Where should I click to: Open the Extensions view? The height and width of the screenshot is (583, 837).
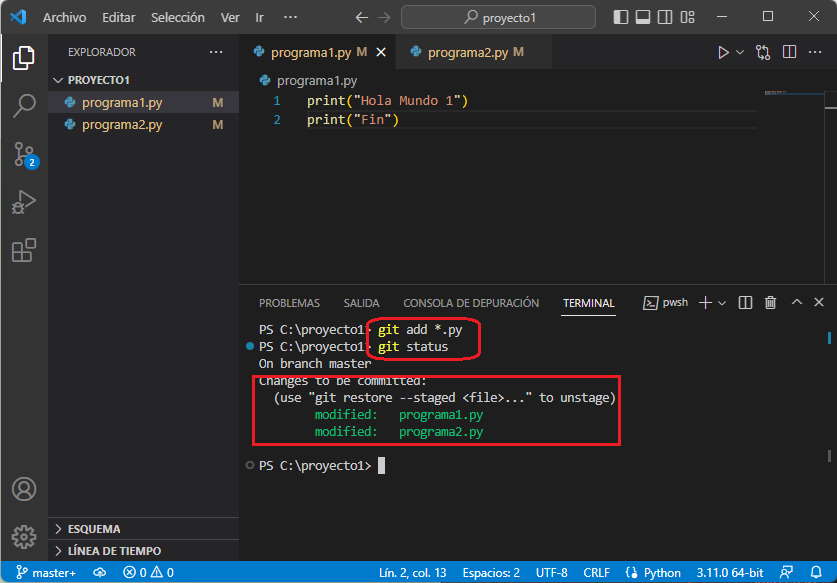(x=23, y=250)
